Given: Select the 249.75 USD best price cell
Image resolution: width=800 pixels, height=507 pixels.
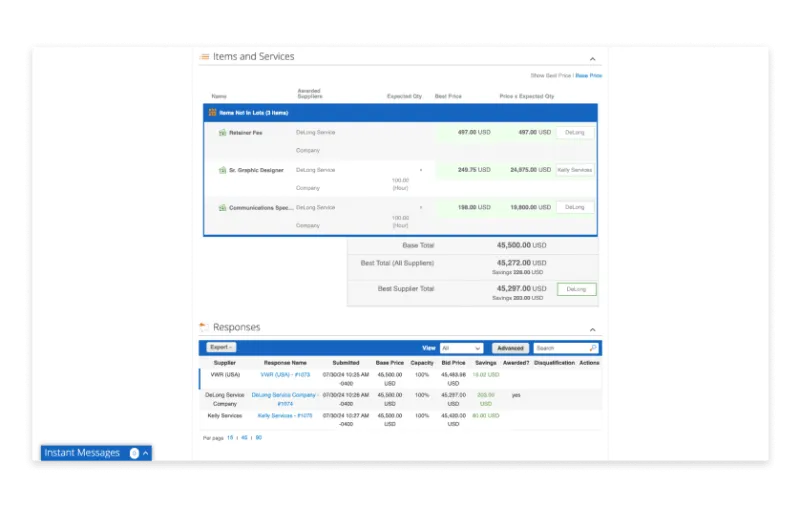Looking at the screenshot, I should [474, 170].
